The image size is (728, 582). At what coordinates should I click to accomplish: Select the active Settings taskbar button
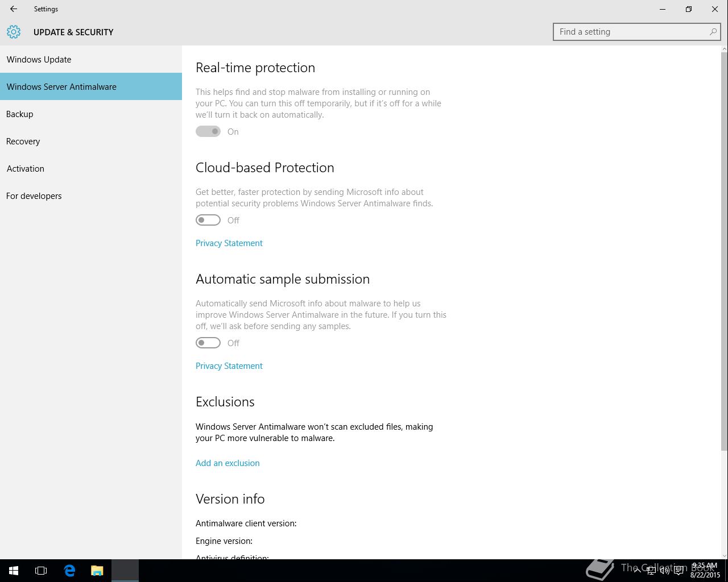click(125, 571)
